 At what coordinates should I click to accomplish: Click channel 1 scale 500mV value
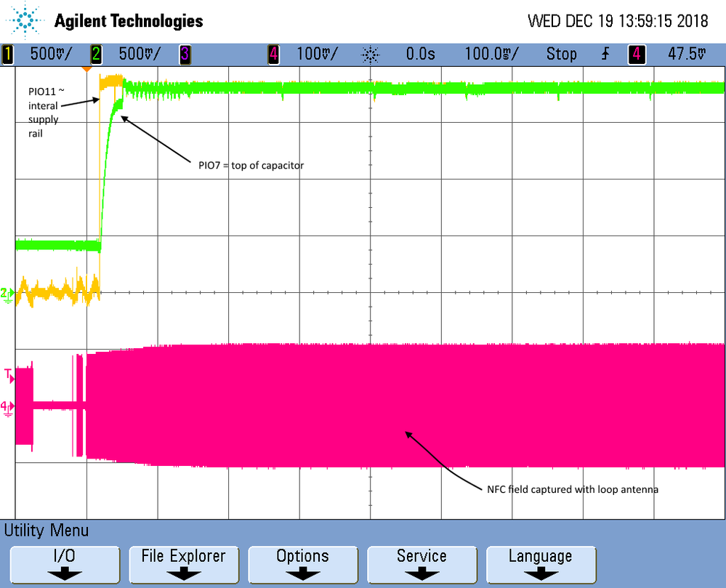[51, 54]
